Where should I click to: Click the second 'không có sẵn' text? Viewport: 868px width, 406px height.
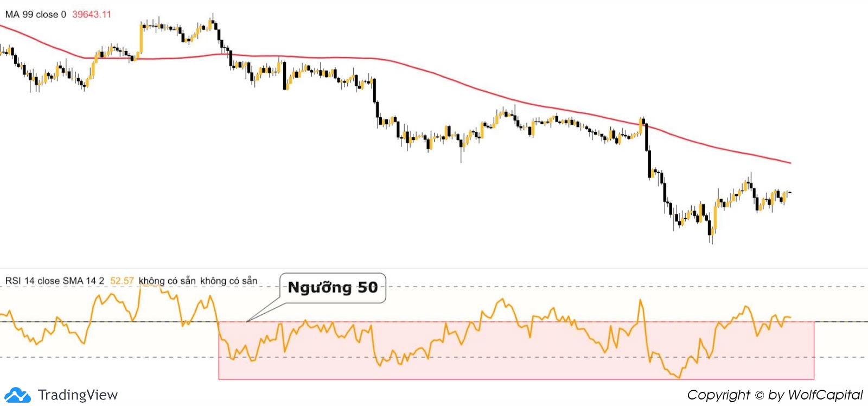point(229,281)
